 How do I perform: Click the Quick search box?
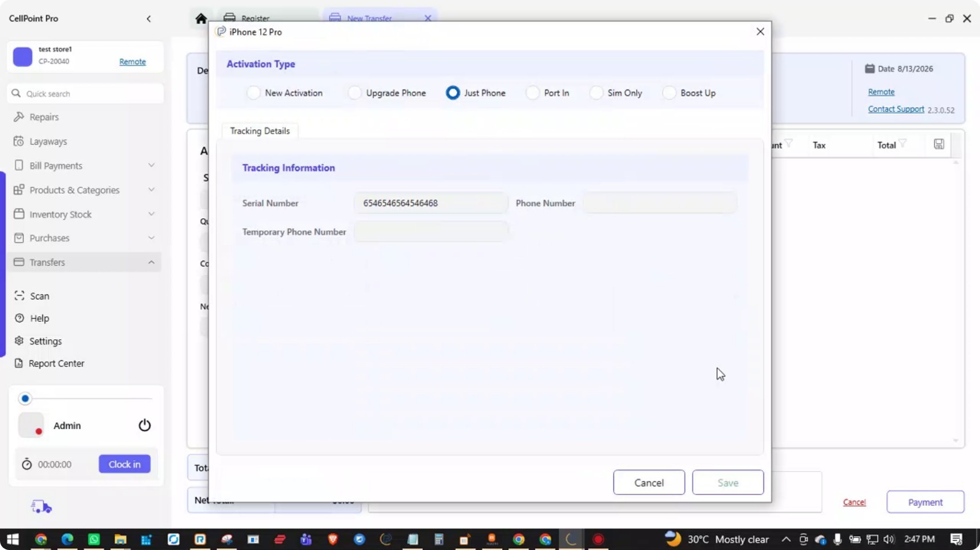[85, 94]
